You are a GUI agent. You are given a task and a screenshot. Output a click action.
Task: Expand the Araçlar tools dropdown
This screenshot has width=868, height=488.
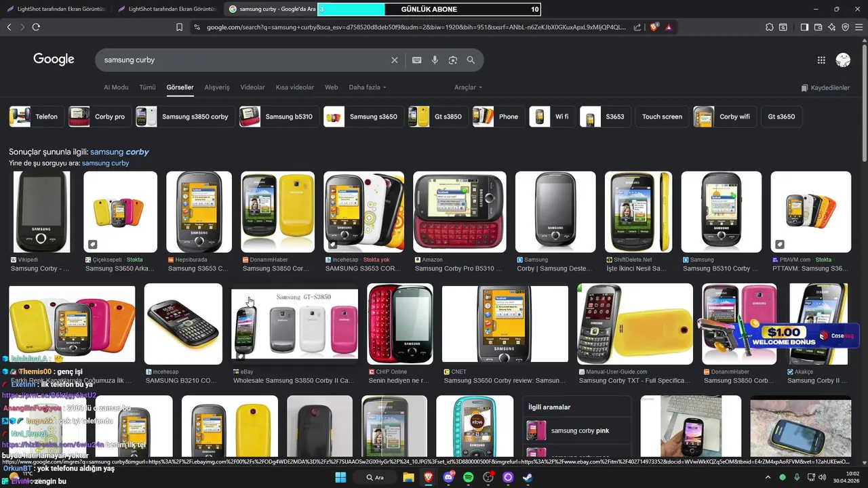coord(469,87)
